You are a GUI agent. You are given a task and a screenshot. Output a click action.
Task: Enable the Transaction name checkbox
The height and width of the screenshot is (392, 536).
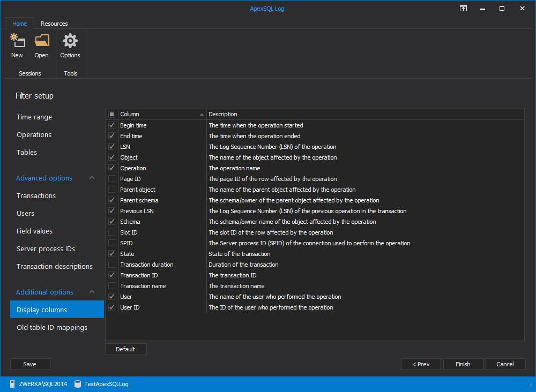[112, 286]
